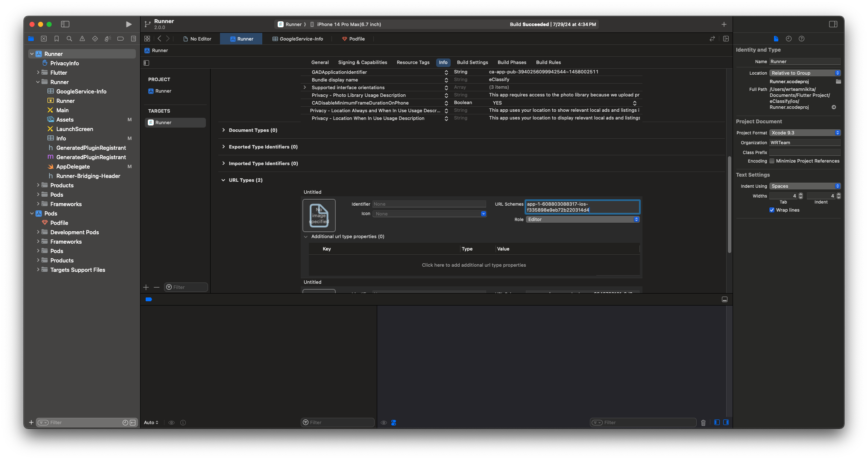Click here to add additional url type properties

point(474,265)
